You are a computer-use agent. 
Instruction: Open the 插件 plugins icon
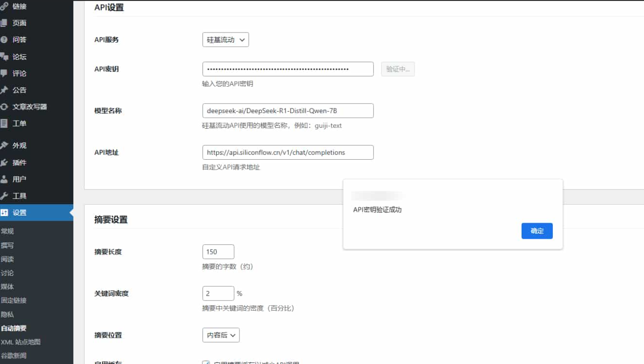4,163
